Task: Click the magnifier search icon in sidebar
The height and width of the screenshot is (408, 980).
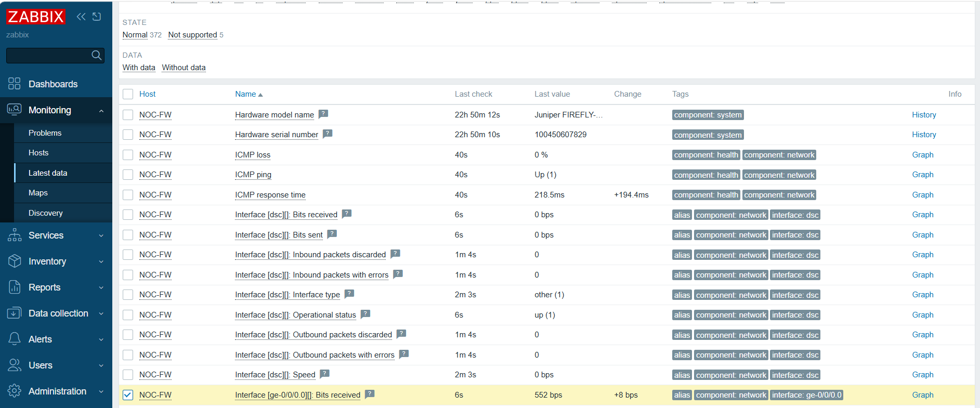Action: pos(96,55)
